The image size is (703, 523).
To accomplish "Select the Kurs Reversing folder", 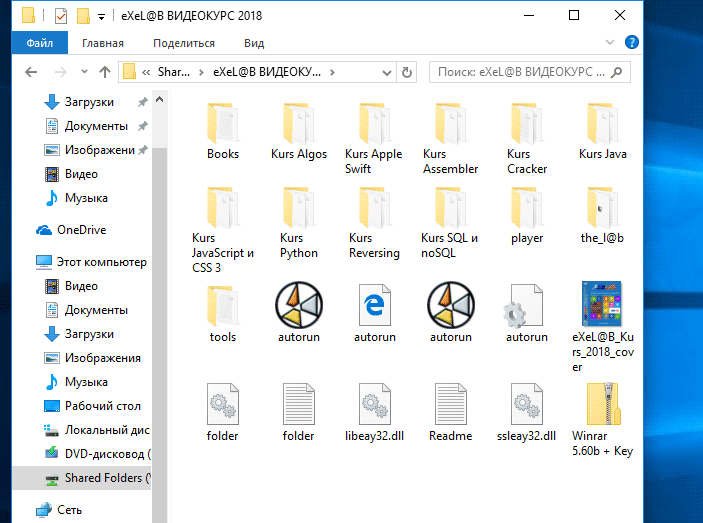I will tap(374, 223).
